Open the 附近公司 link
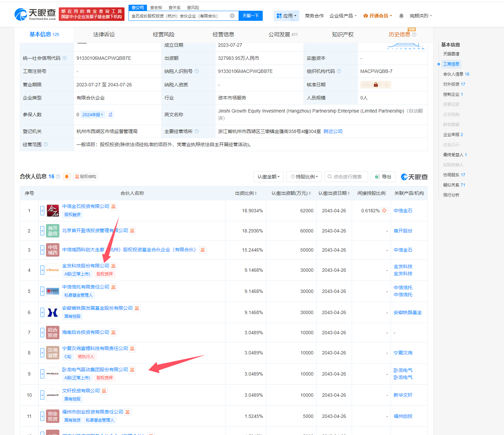This screenshot has width=504, height=435. pos(333,131)
